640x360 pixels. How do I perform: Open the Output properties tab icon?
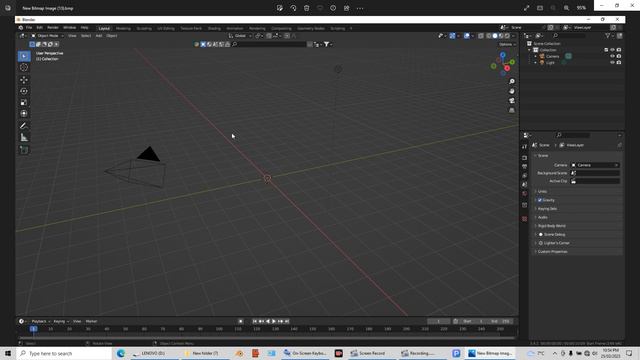pyautogui.click(x=524, y=167)
